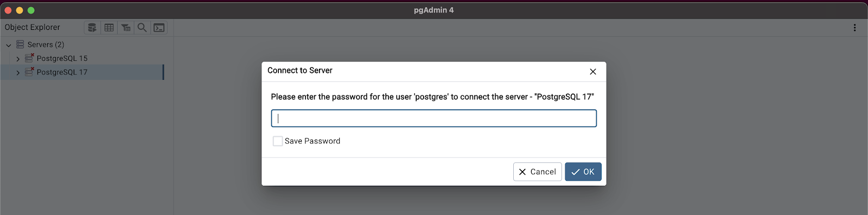Collapse the Servers (2) tree node

tap(9, 45)
